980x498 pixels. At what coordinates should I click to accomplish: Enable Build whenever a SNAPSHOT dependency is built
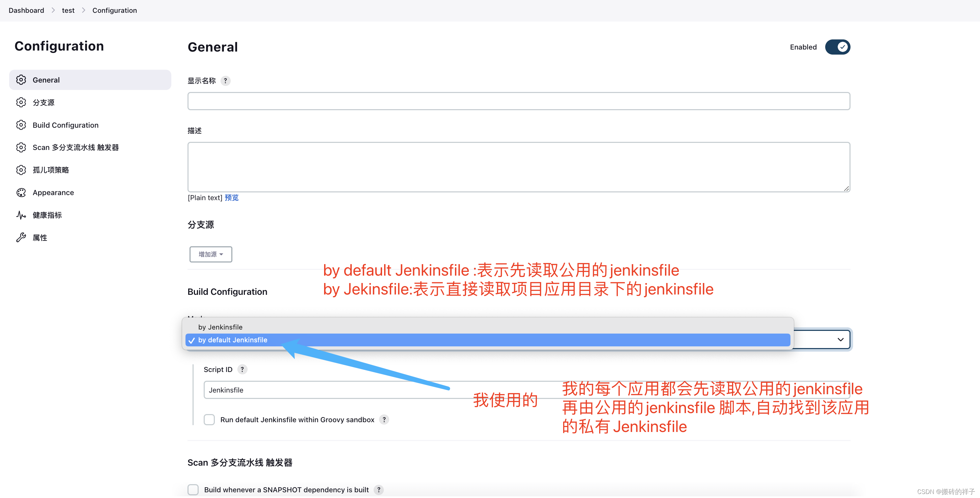click(193, 490)
